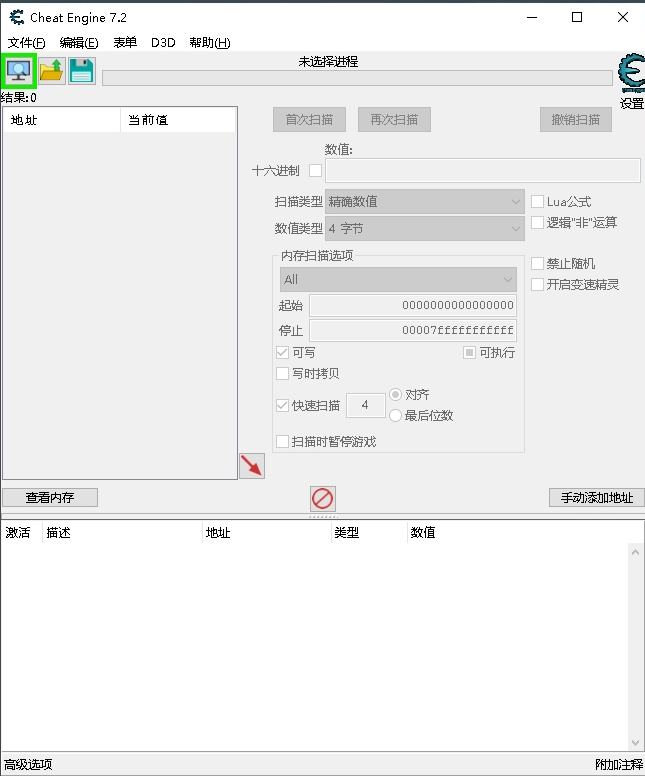Click the 数值 value input field

pos(483,171)
